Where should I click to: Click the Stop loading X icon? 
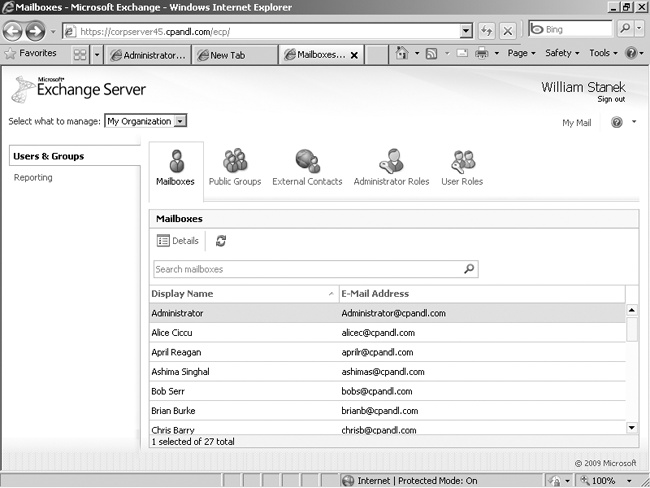point(507,31)
